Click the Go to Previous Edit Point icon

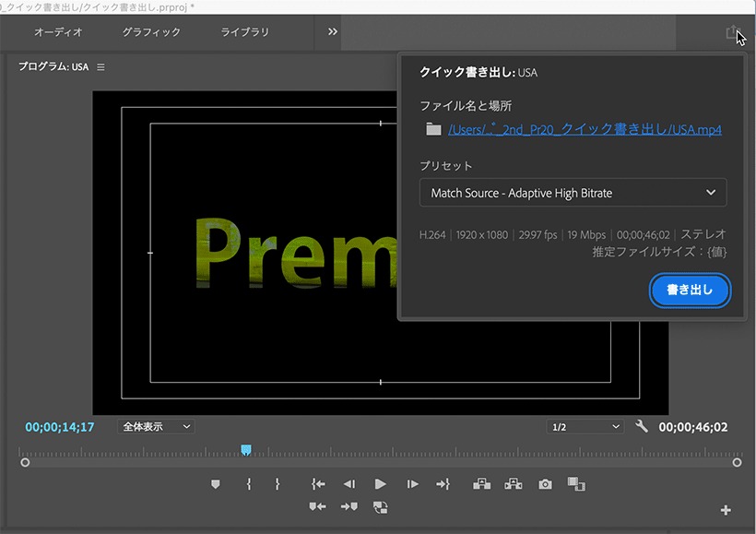[317, 506]
